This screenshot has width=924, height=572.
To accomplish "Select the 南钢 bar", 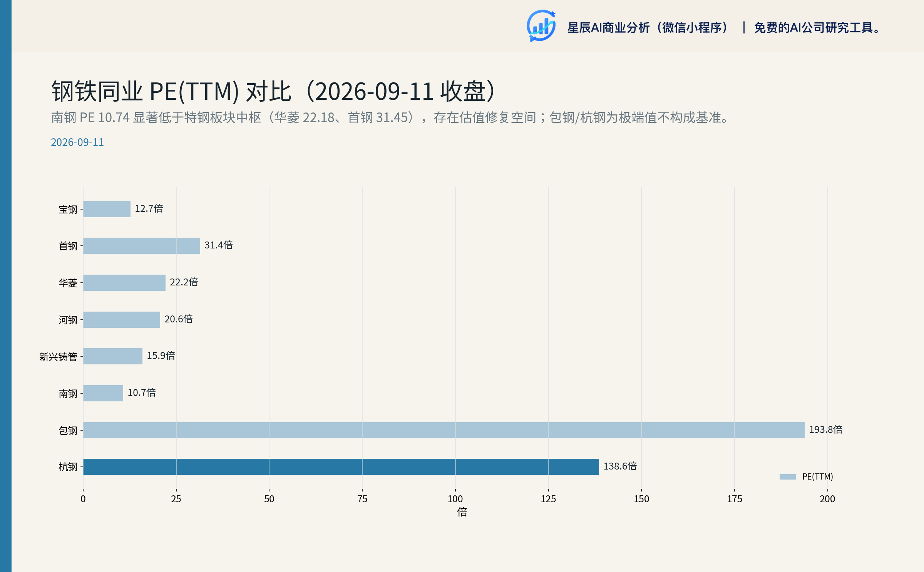I will coord(103,393).
